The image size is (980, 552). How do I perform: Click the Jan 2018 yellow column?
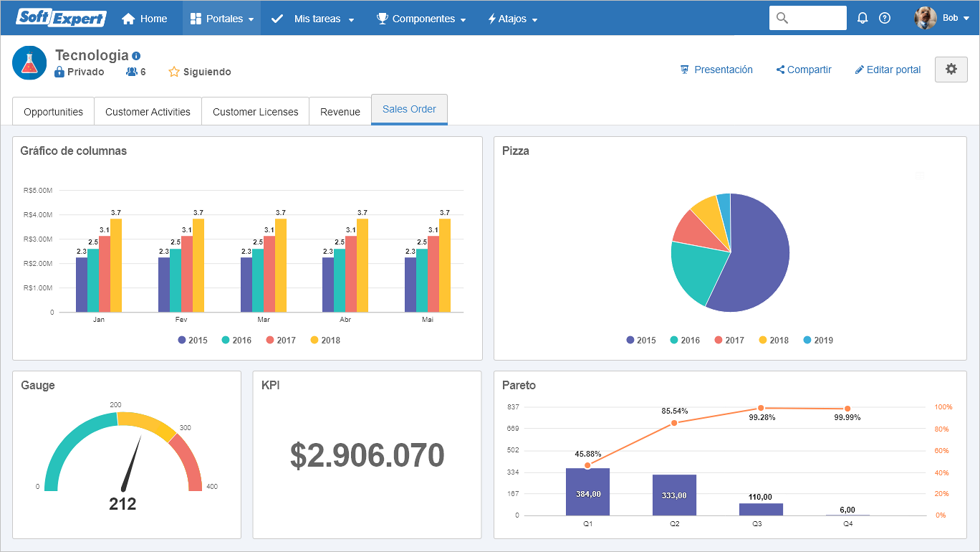point(116,265)
